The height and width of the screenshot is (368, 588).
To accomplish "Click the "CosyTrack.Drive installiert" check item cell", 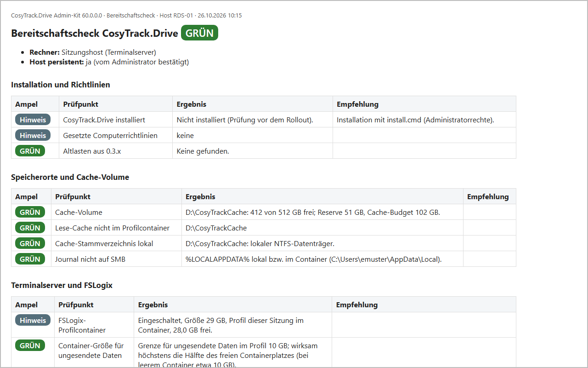I will click(x=116, y=120).
